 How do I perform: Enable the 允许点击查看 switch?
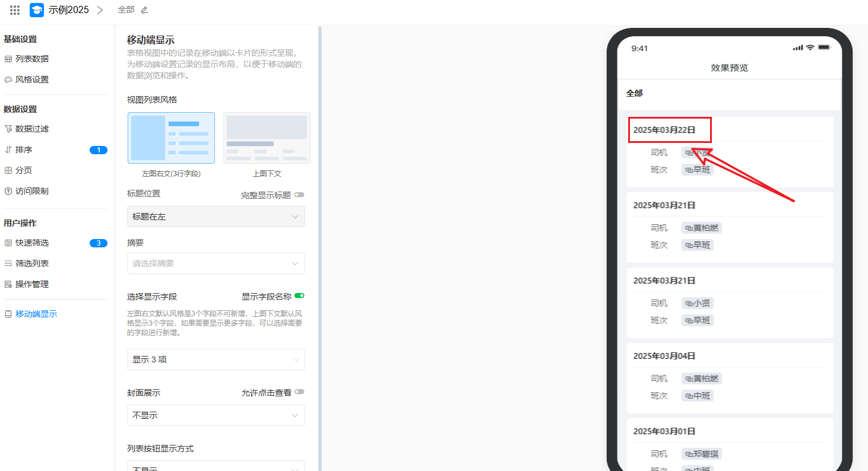coord(299,392)
